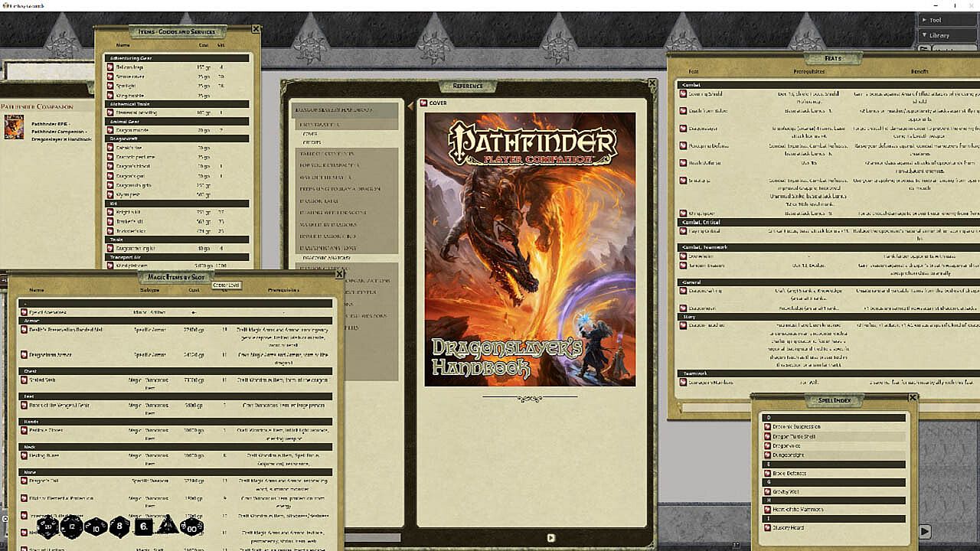Screen dimensions: 980x551
Task: Click the Animal Gear category header
Action: pyautogui.click(x=177, y=121)
